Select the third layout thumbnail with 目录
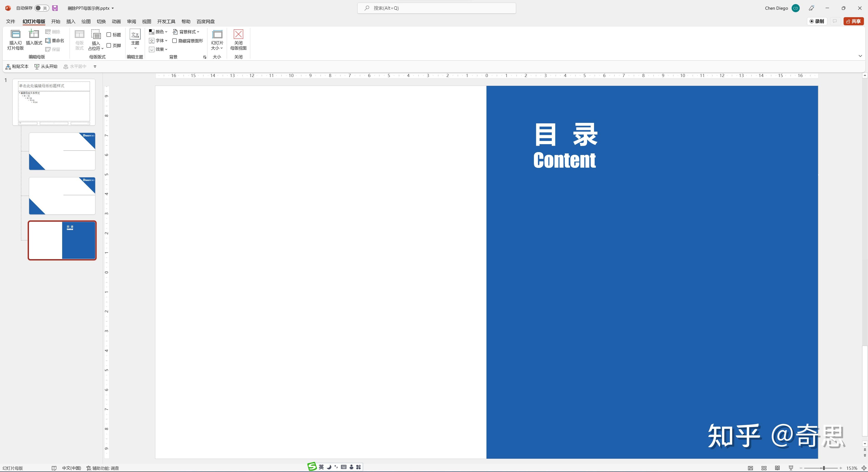This screenshot has width=868, height=472. pos(62,240)
